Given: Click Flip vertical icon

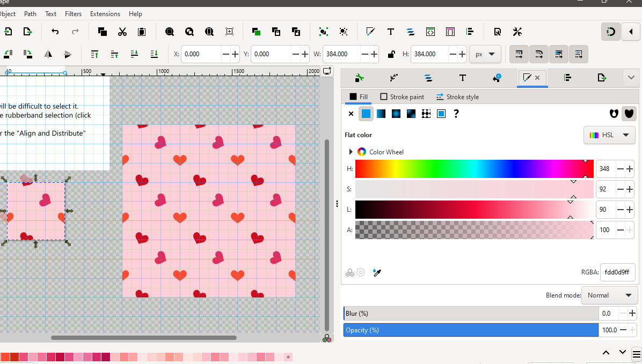Looking at the screenshot, I should click(x=68, y=54).
